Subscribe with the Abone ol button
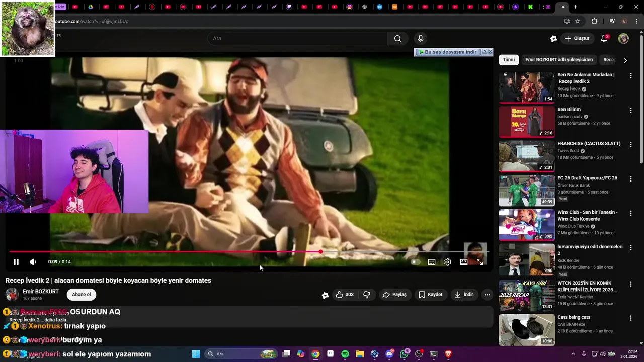 click(82, 295)
